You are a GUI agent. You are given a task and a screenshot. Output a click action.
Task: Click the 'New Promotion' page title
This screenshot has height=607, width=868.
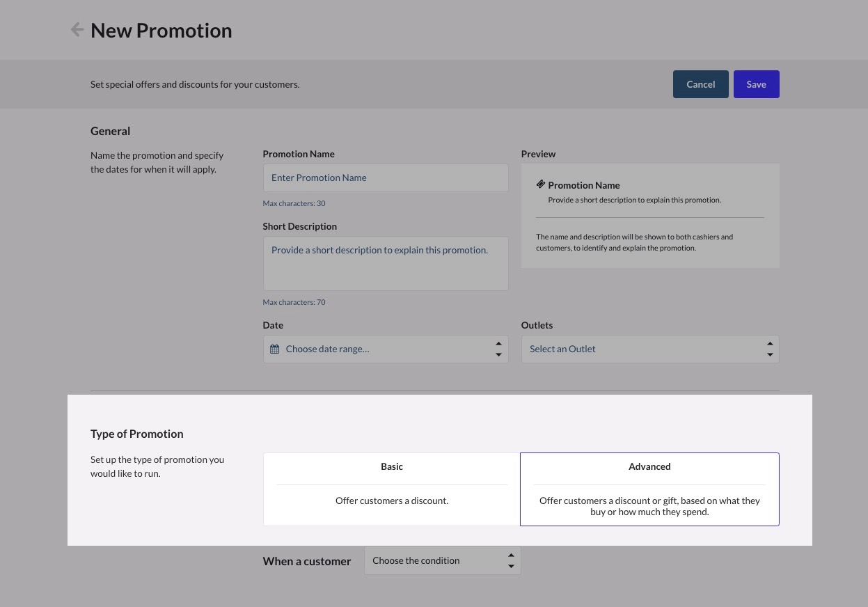[161, 30]
